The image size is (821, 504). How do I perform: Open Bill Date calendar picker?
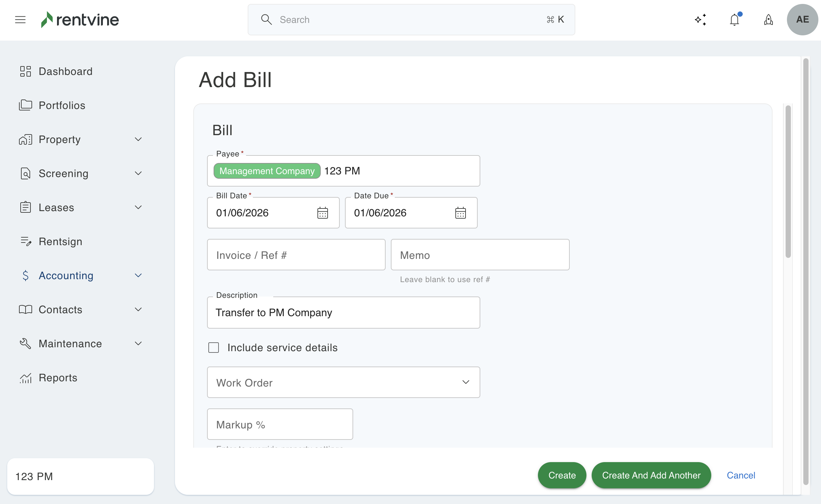(x=323, y=213)
